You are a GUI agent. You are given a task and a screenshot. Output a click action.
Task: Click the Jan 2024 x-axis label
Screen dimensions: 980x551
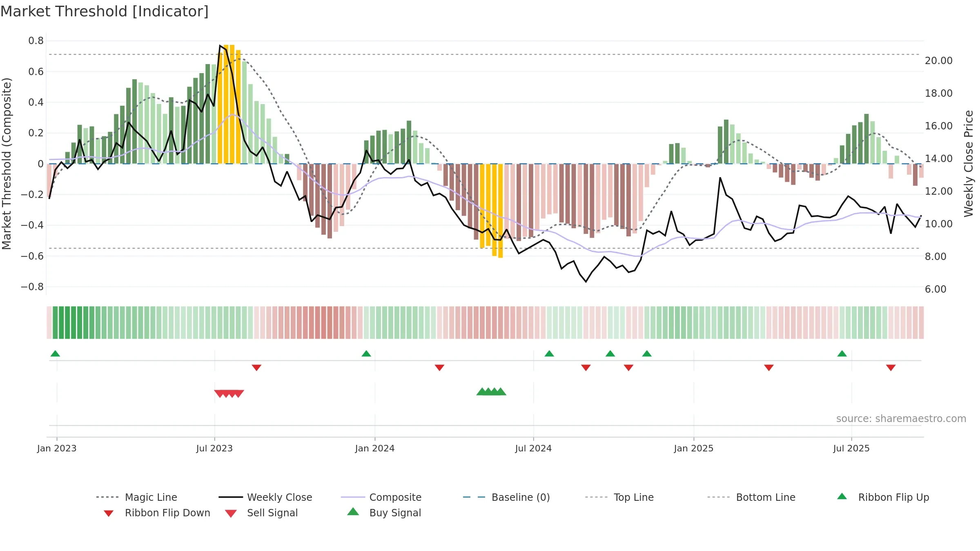[375, 448]
